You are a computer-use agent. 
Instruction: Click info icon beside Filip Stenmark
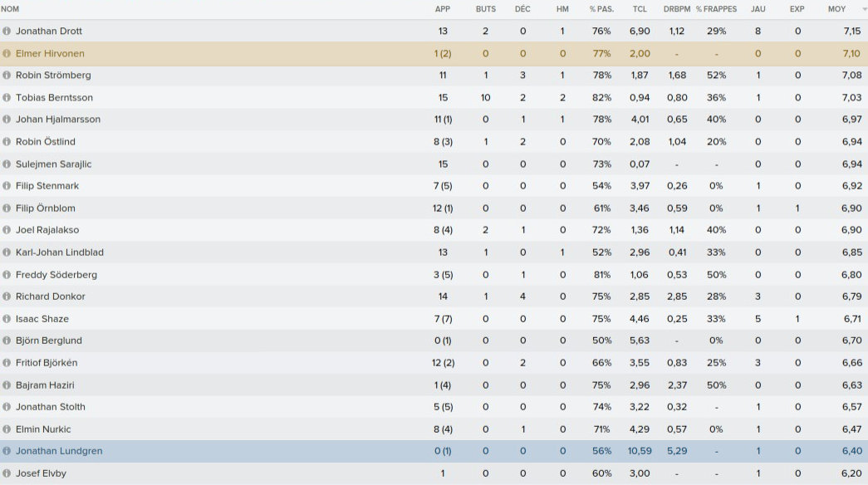coord(7,186)
